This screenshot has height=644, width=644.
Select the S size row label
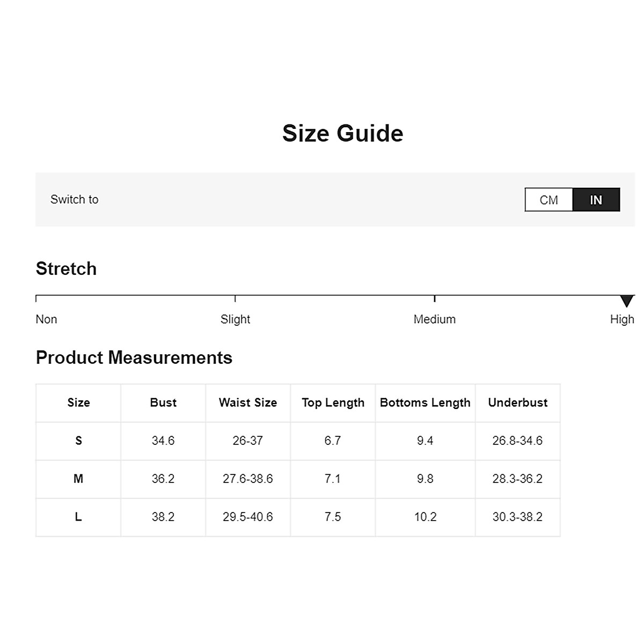(x=78, y=441)
